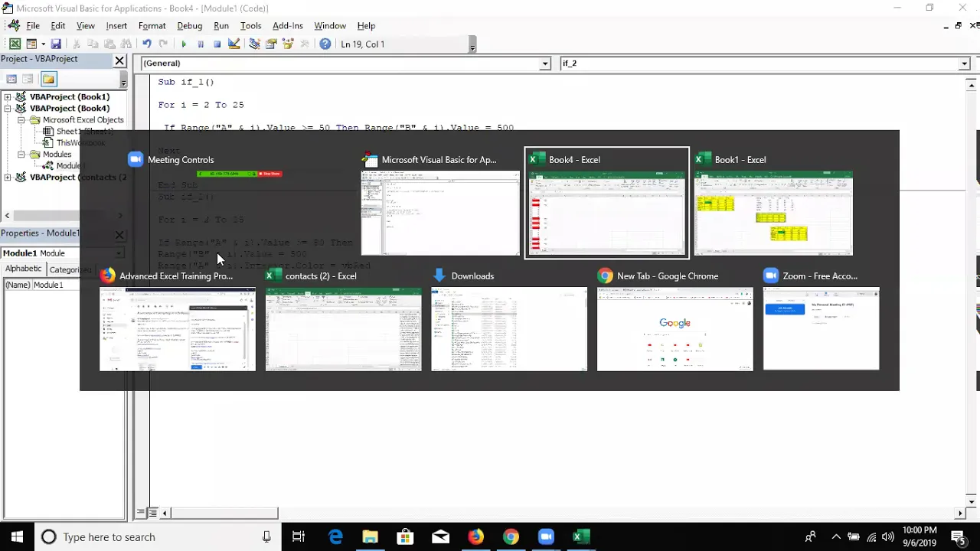980x551 pixels.
Task: Select VBAProject (Book1) in the project tree
Action: [70, 97]
